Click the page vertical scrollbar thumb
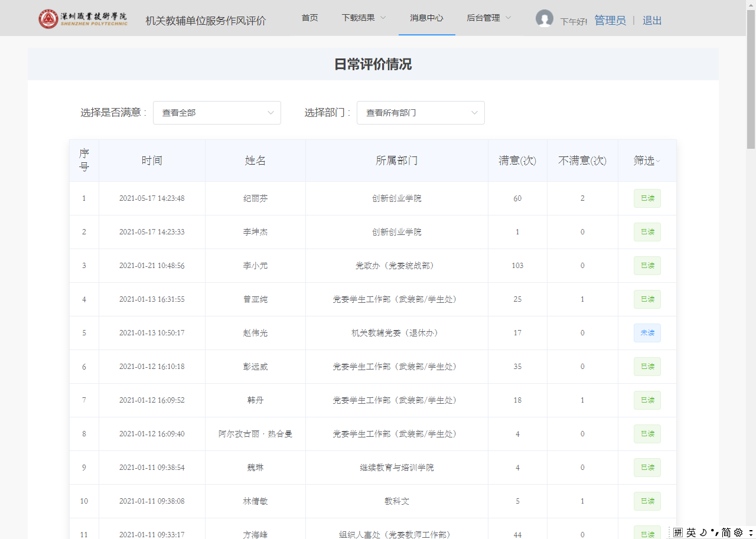756x539 pixels. [x=751, y=80]
